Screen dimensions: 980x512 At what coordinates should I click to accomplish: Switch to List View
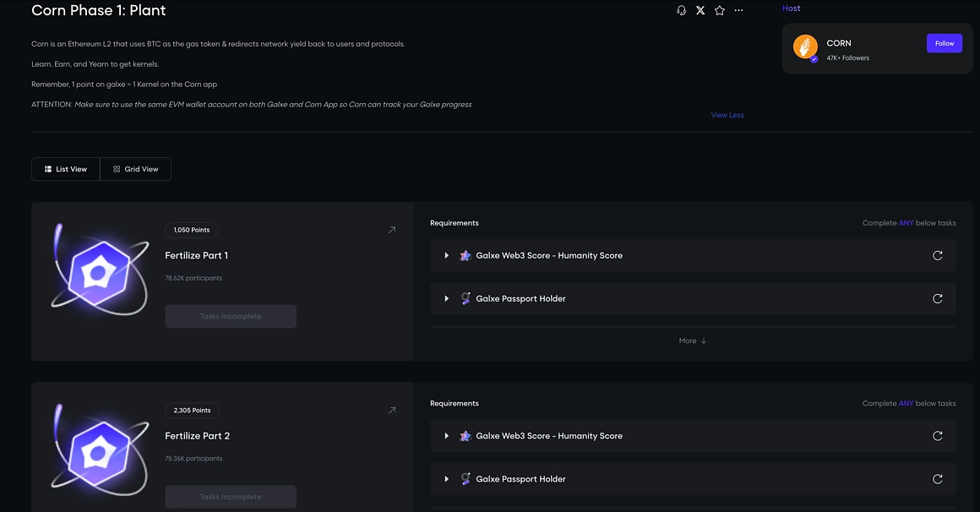click(x=66, y=169)
